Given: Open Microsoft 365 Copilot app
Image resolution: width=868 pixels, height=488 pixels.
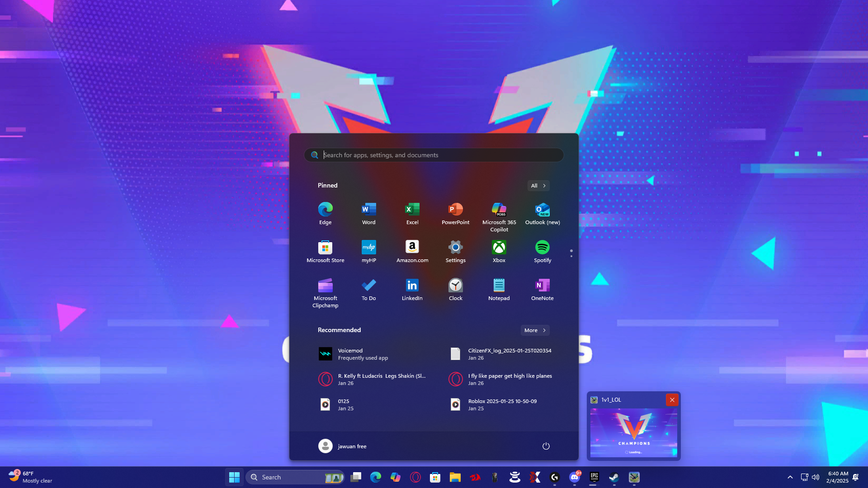Looking at the screenshot, I should [x=499, y=216].
